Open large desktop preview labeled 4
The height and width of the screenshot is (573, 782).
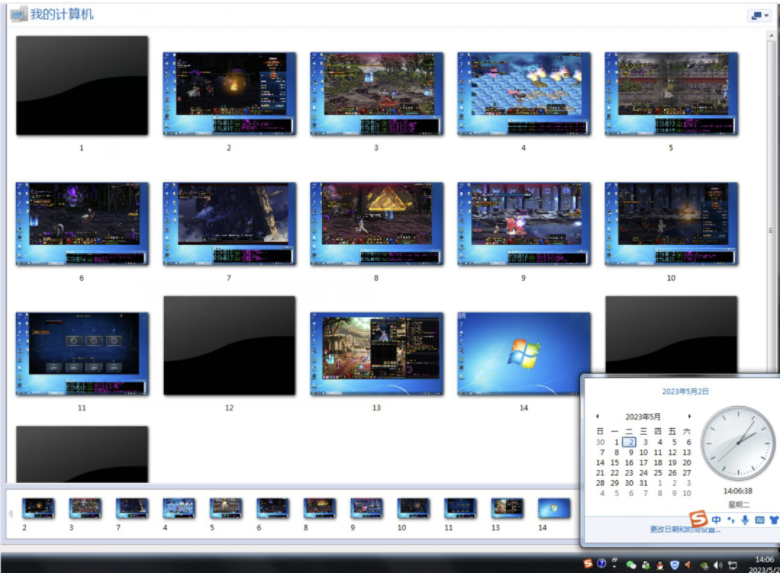click(x=524, y=94)
